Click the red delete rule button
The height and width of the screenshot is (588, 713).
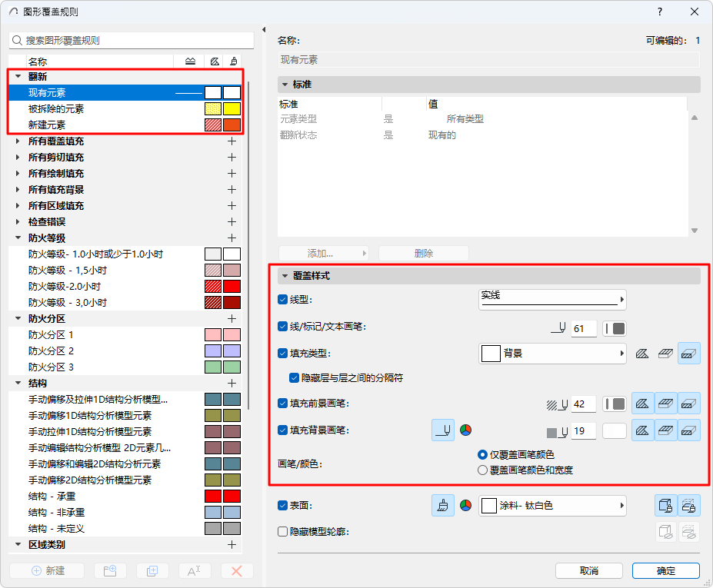237,571
